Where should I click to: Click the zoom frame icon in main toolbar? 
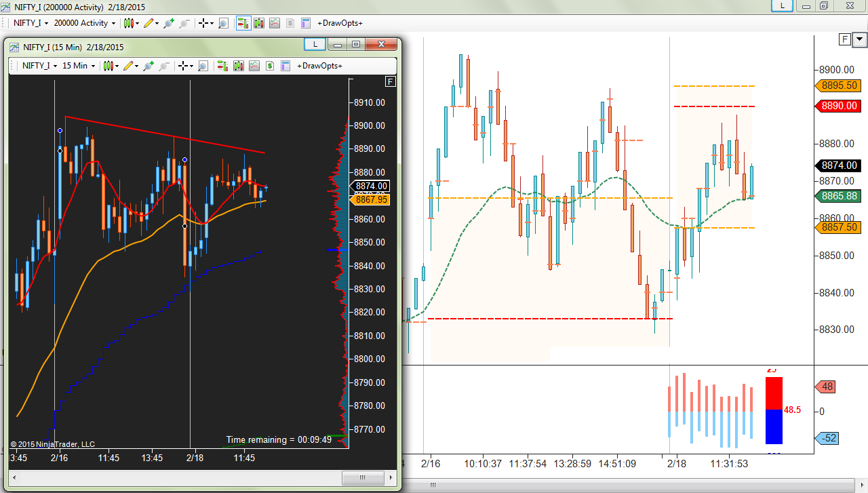coord(223,23)
